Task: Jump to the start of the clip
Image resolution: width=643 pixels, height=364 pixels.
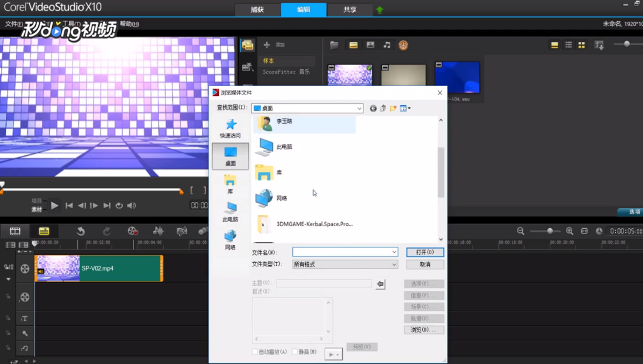Action: point(69,206)
